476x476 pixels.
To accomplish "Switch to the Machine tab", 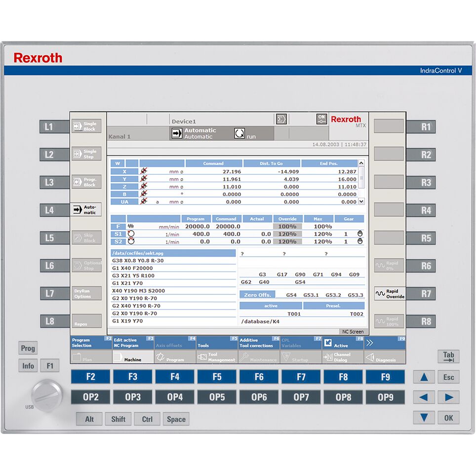I will [x=132, y=357].
